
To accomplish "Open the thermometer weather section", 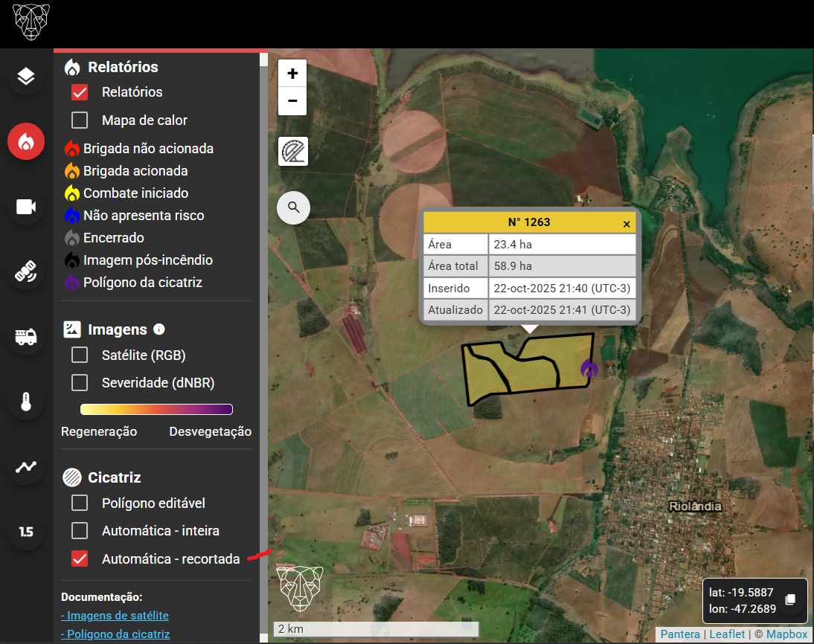I will tap(26, 402).
